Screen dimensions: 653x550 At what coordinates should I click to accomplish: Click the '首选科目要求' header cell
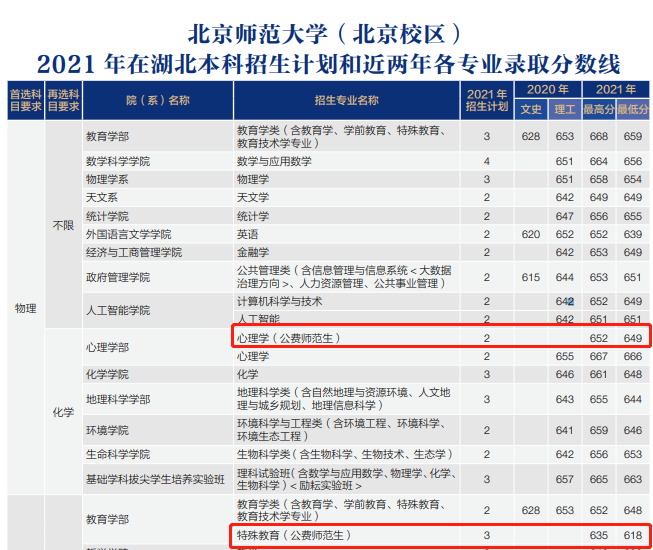26,100
